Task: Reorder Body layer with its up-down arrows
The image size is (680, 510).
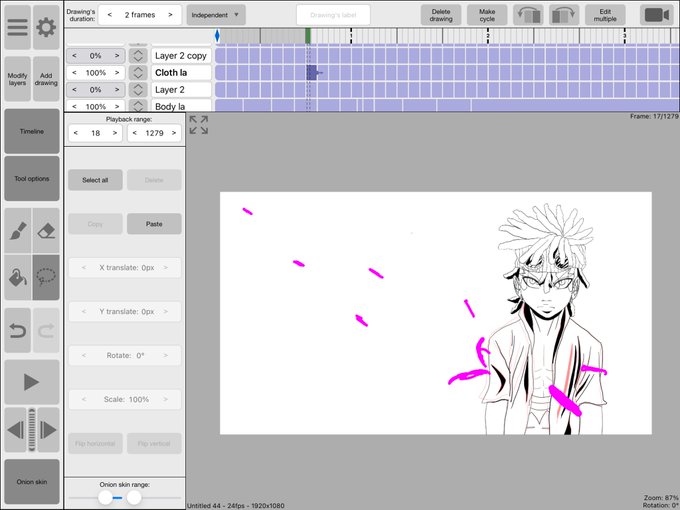Action: click(138, 106)
